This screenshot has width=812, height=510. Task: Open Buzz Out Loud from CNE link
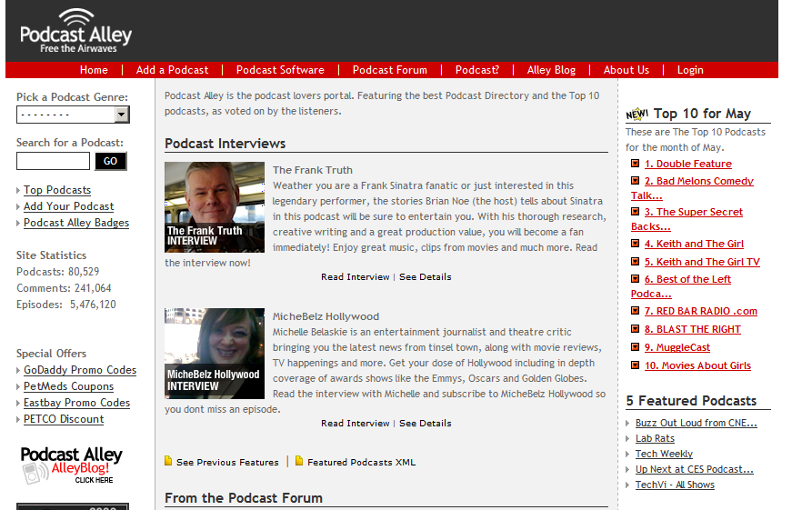(696, 423)
